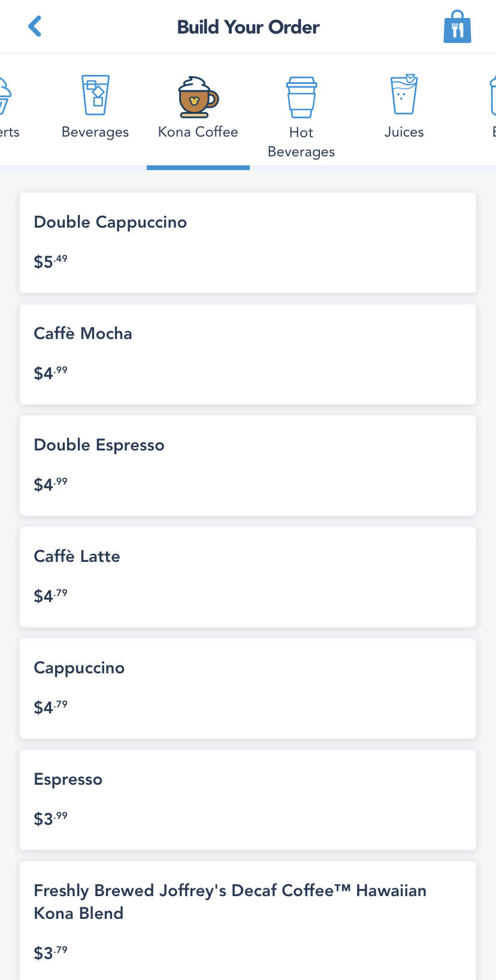The image size is (496, 980).
Task: Add Double Cappuccino to the order
Action: pos(248,243)
